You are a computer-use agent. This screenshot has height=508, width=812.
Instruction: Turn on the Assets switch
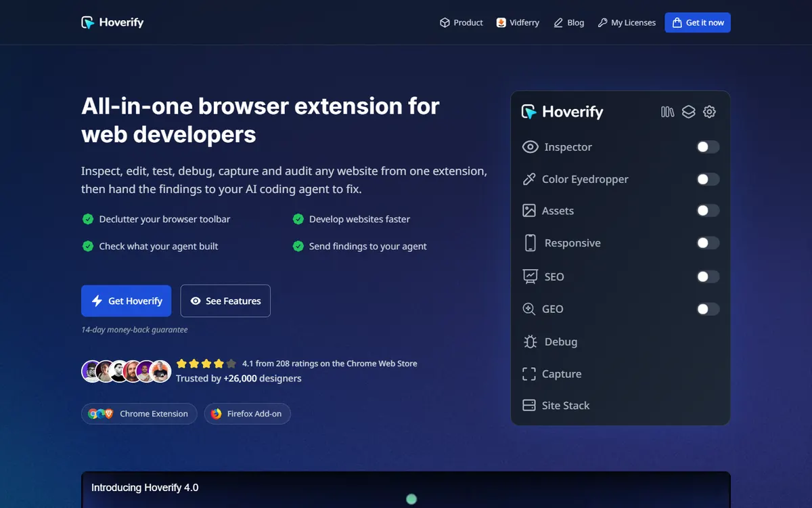pyautogui.click(x=708, y=211)
